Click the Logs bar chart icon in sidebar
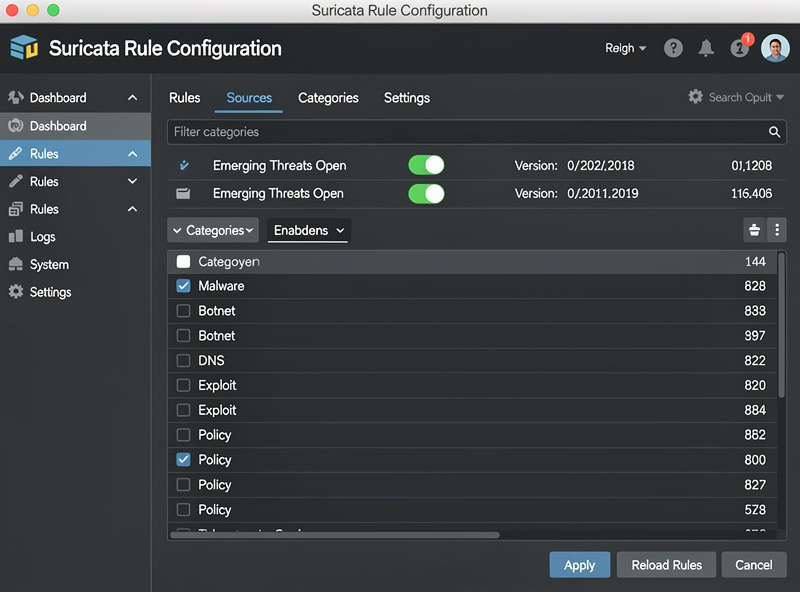800x592 pixels. tap(16, 236)
